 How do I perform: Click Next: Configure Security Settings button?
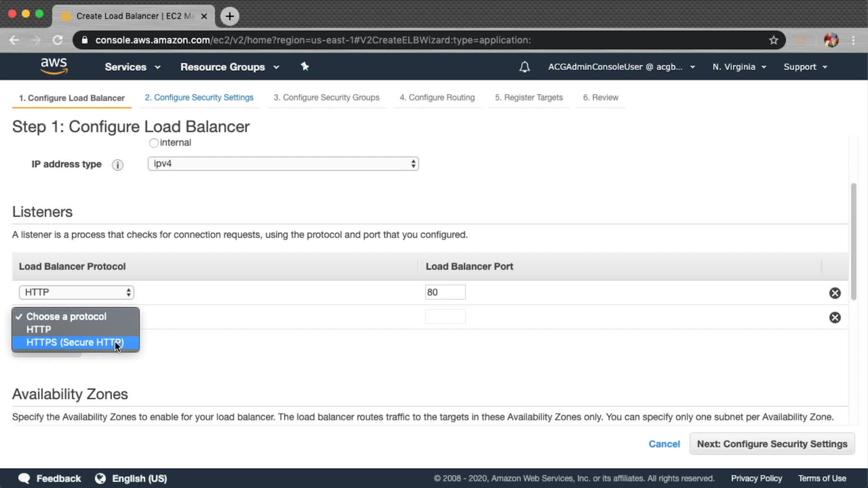pyautogui.click(x=772, y=444)
